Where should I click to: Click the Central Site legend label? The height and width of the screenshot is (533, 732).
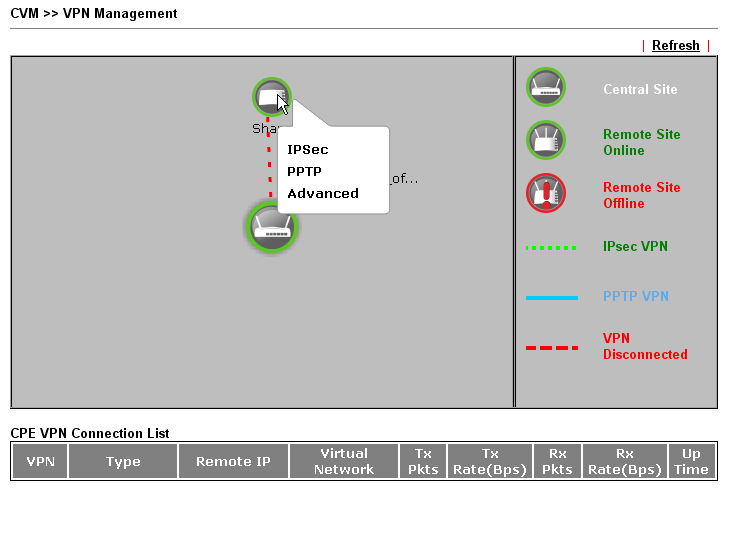640,89
